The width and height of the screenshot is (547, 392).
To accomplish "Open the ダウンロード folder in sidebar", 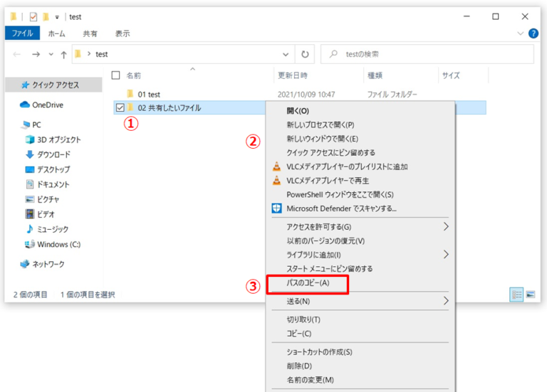I will 53,154.
